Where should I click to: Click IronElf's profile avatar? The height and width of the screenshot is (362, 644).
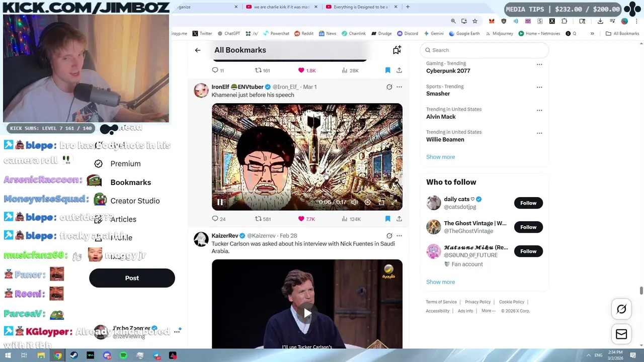(x=201, y=90)
